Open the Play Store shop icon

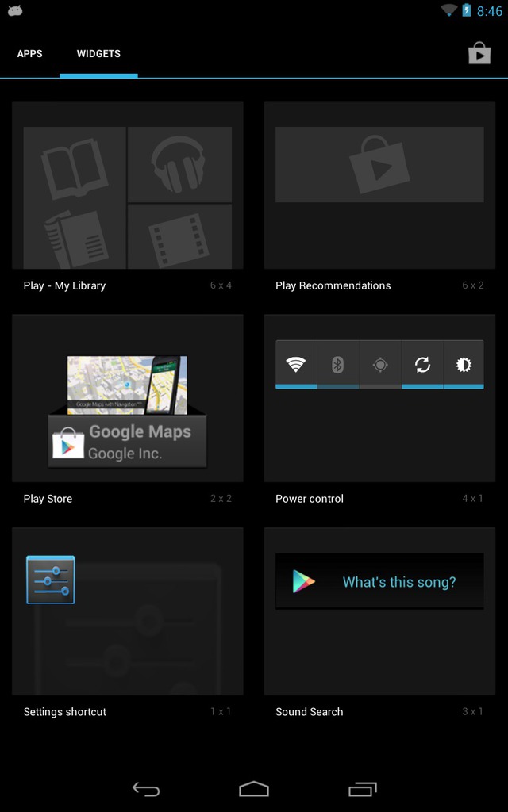coord(479,53)
